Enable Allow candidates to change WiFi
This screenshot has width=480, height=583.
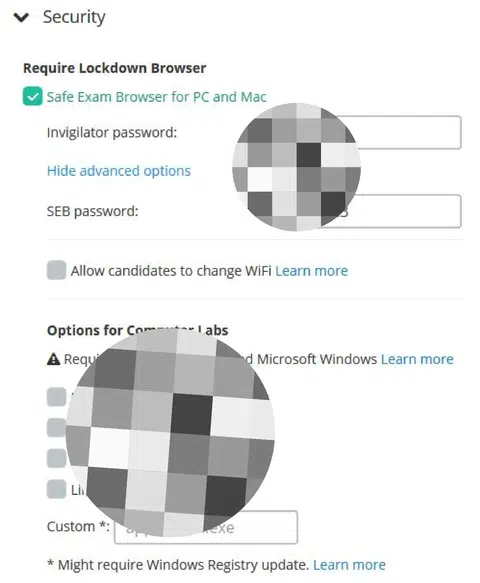coord(57,270)
